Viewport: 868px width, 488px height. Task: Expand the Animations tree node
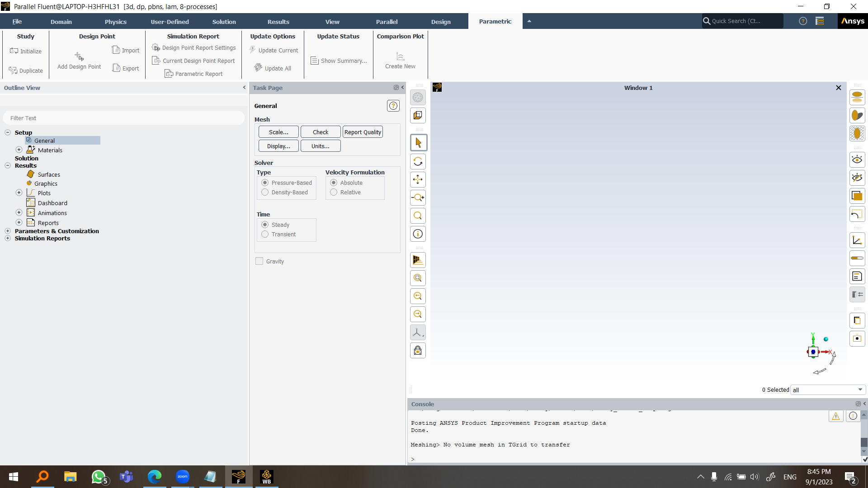(x=19, y=212)
